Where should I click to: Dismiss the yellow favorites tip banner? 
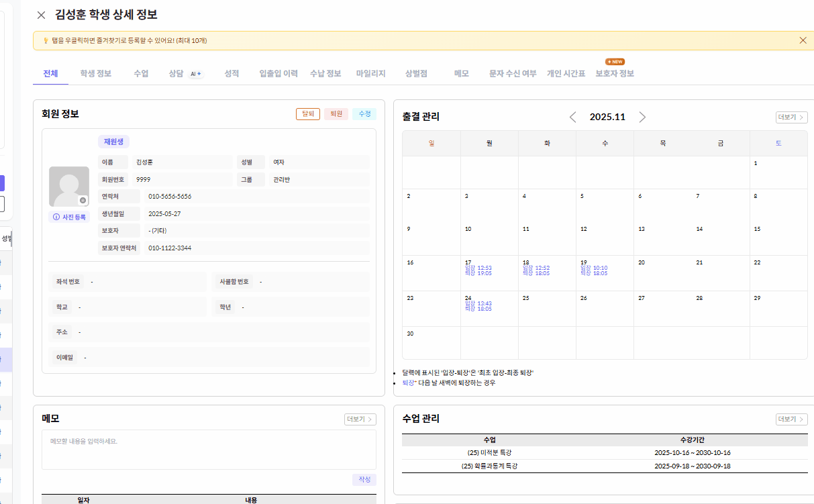click(803, 40)
